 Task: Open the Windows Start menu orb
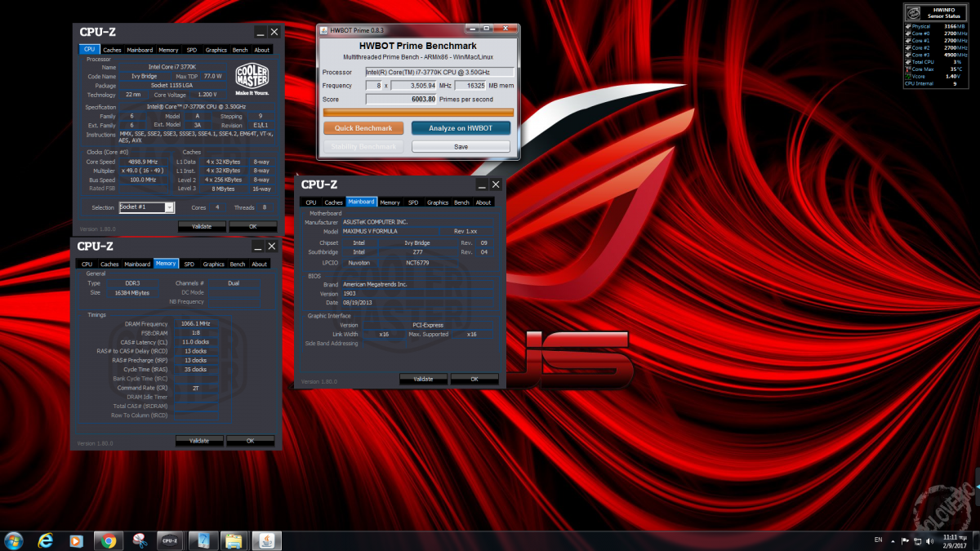(x=14, y=540)
